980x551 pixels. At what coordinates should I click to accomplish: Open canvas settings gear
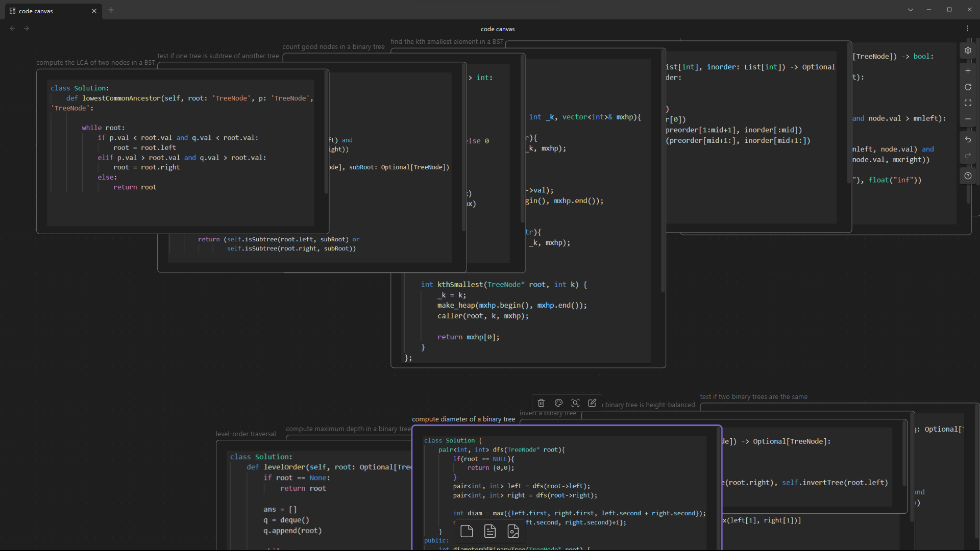968,51
